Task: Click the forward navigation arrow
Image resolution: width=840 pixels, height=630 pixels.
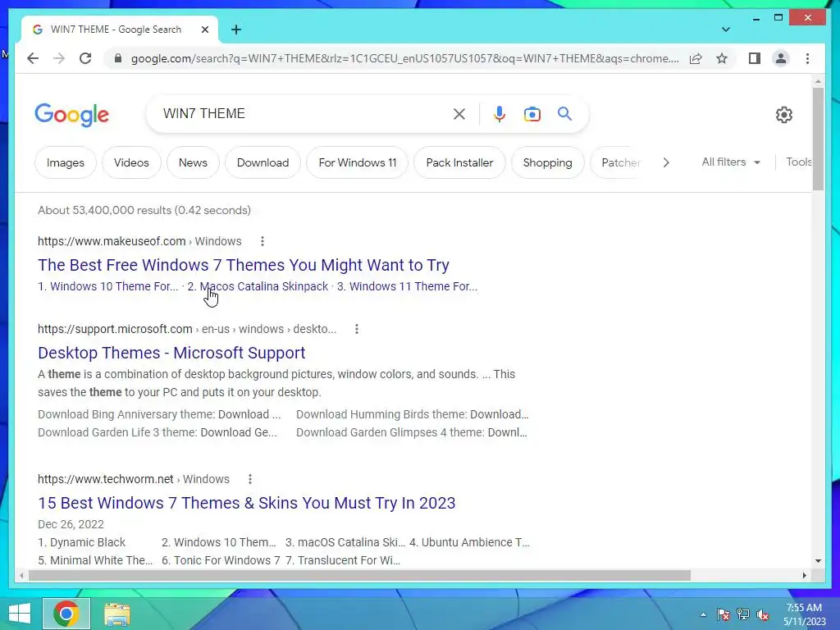Action: pyautogui.click(x=59, y=58)
